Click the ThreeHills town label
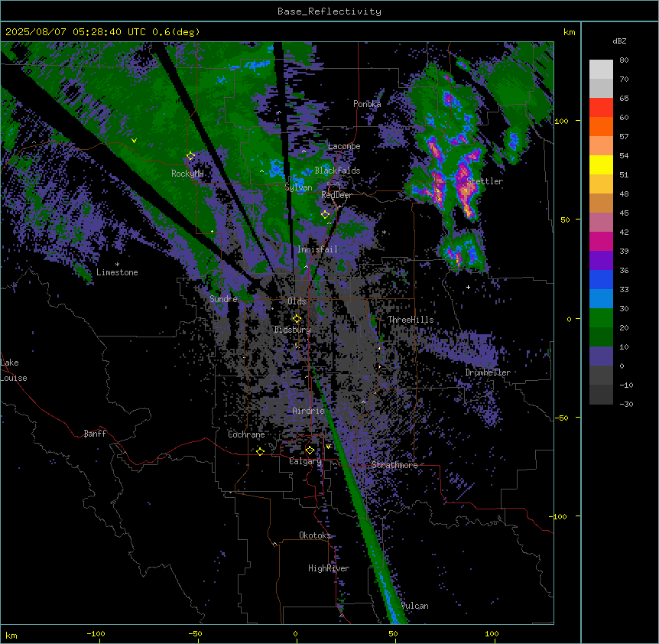 point(411,320)
